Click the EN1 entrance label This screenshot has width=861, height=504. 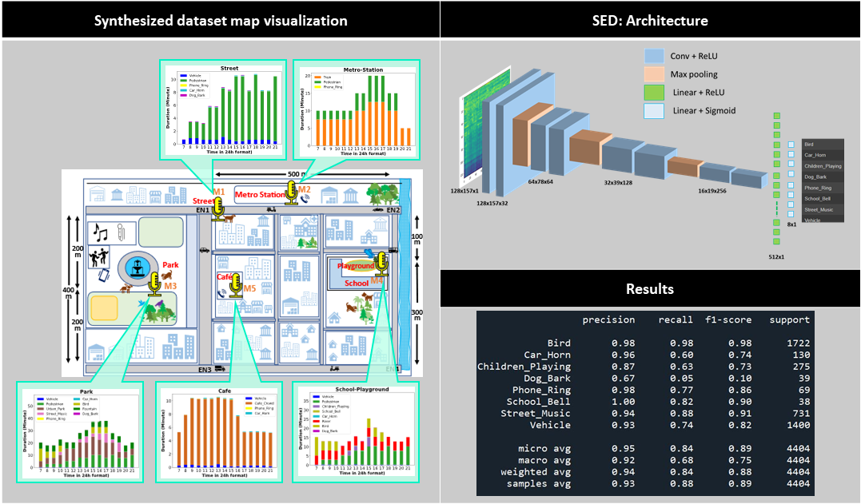[201, 210]
